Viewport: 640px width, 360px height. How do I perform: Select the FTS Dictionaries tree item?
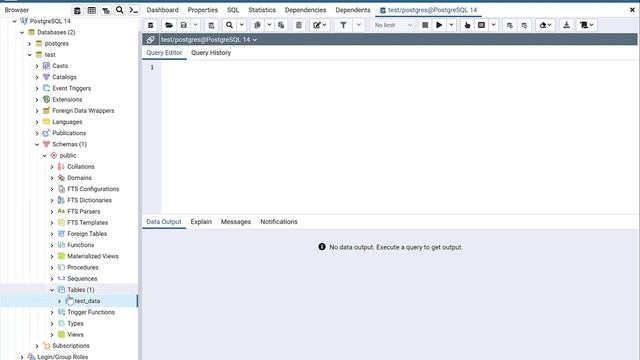click(89, 200)
